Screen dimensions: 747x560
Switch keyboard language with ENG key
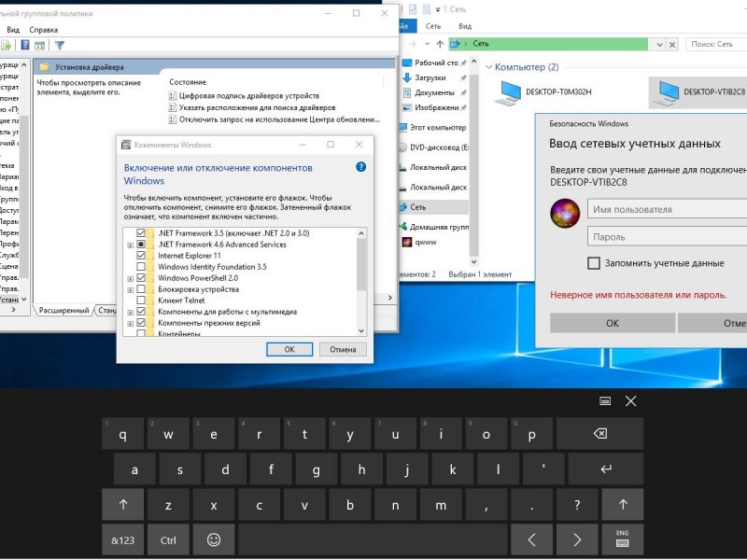[623, 539]
